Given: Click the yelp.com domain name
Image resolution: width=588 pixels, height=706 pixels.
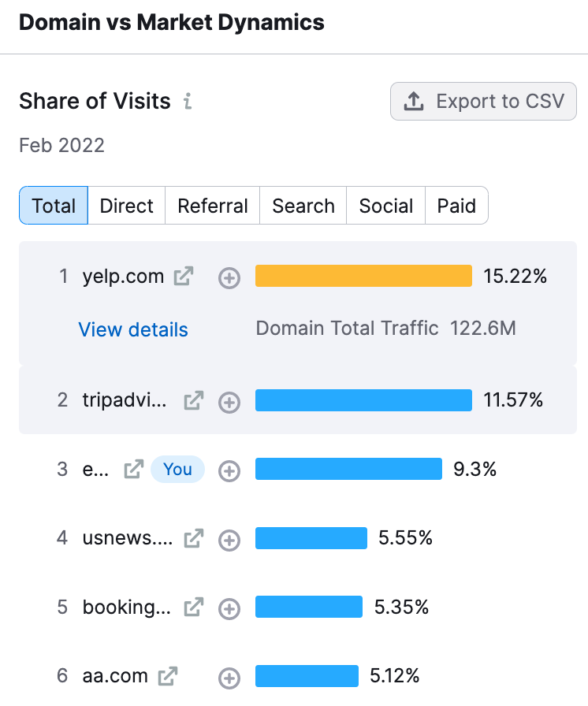Looking at the screenshot, I should pos(124,277).
